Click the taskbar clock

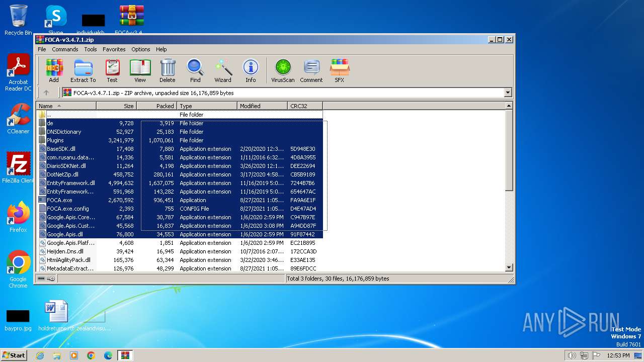pyautogui.click(x=618, y=355)
